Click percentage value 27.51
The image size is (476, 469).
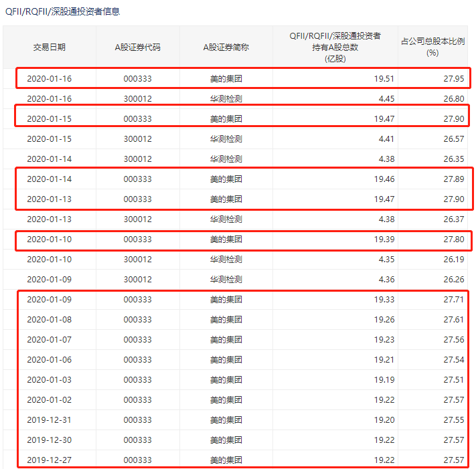tap(453, 380)
